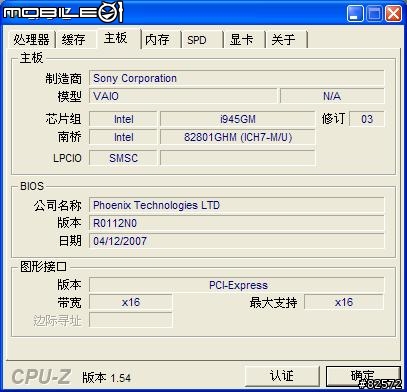The image size is (407, 392).
Task: Click the 最大支持 x16 value
Action: pyautogui.click(x=344, y=302)
